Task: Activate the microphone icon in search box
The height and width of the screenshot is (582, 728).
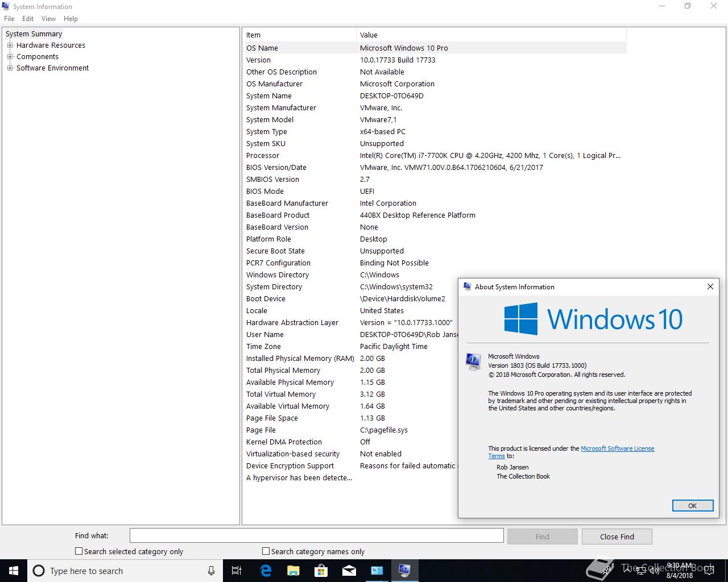Action: [x=211, y=571]
